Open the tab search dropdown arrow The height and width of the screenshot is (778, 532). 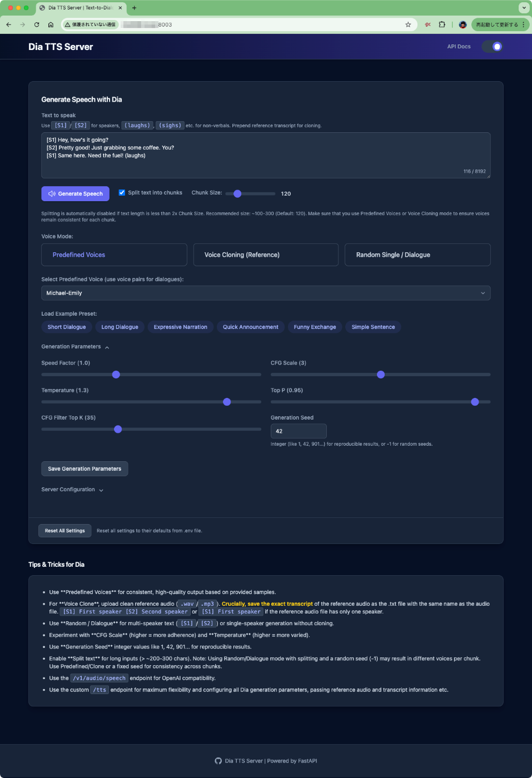[524, 8]
